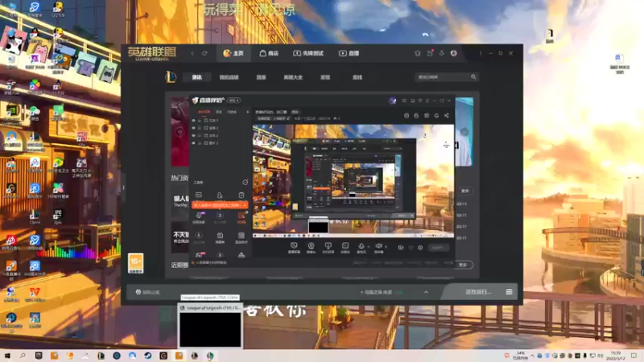This screenshot has width=644, height=362.
Task: Expand the speaker options arrow
Action: tap(386, 247)
